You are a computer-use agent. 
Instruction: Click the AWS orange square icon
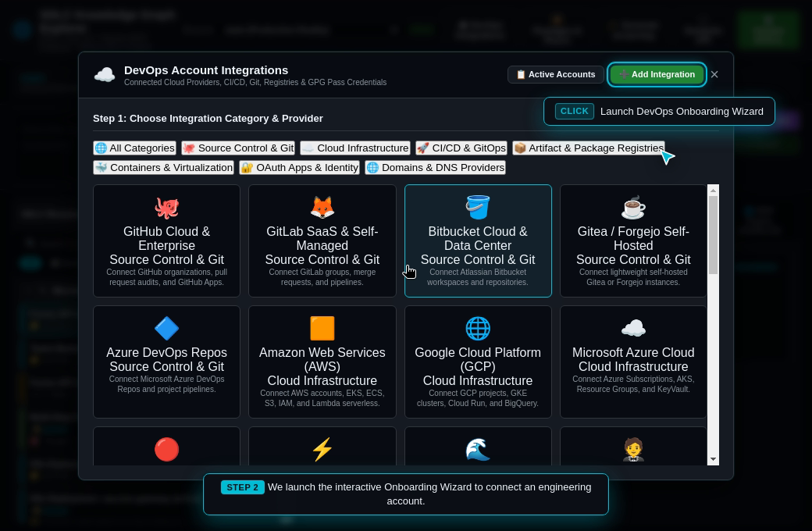click(x=322, y=329)
